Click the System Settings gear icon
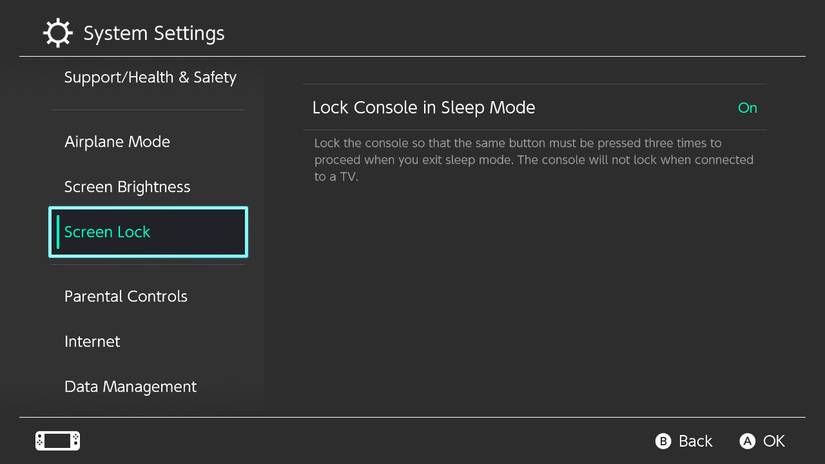The width and height of the screenshot is (825, 464). 58,33
